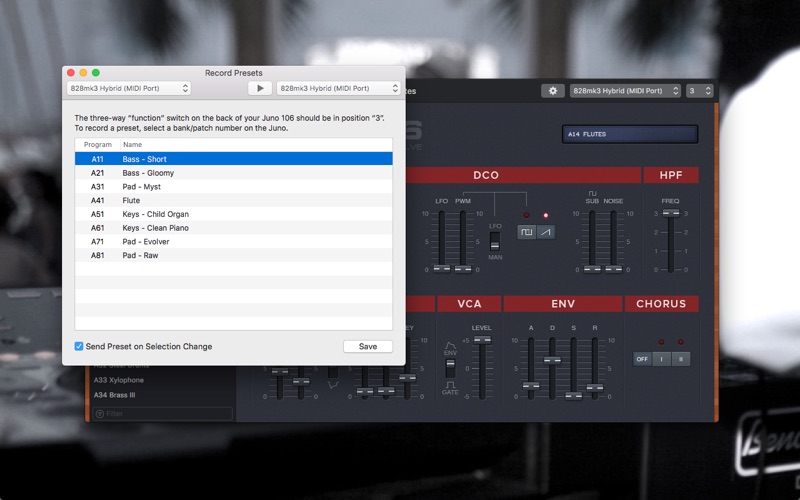The width and height of the screenshot is (800, 500).
Task: Enable chorus mode I
Action: pos(660,359)
